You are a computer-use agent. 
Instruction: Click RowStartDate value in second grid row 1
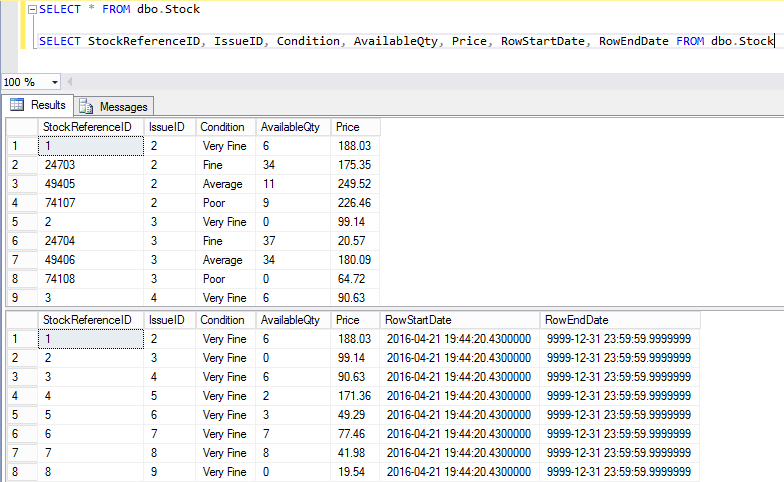460,339
